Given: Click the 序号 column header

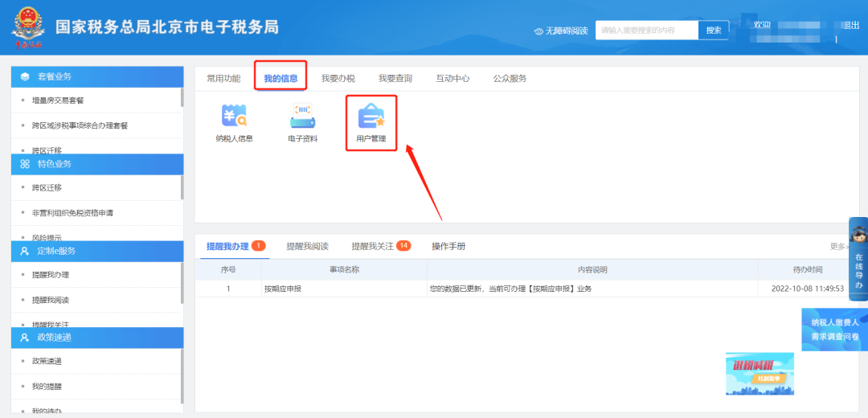Looking at the screenshot, I should [x=228, y=269].
